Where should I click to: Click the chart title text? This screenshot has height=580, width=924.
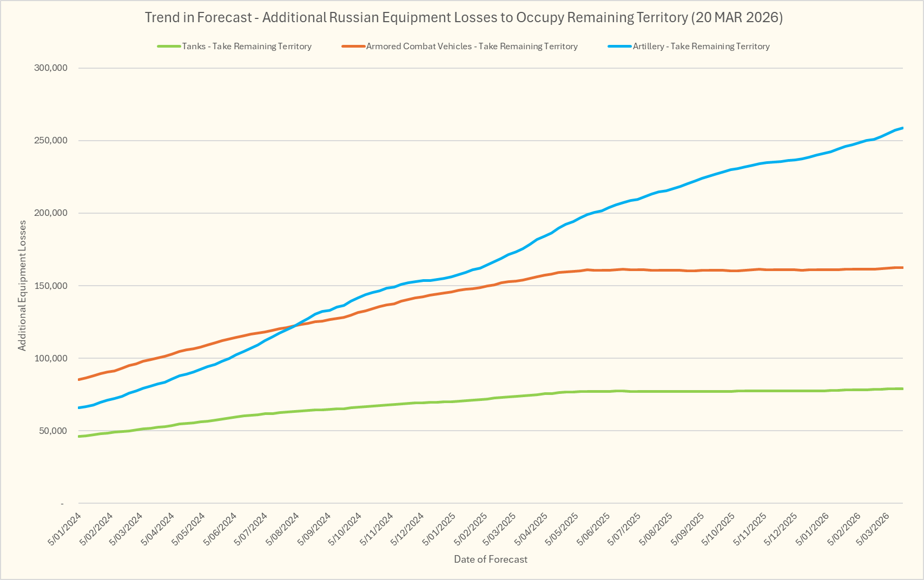coord(463,17)
